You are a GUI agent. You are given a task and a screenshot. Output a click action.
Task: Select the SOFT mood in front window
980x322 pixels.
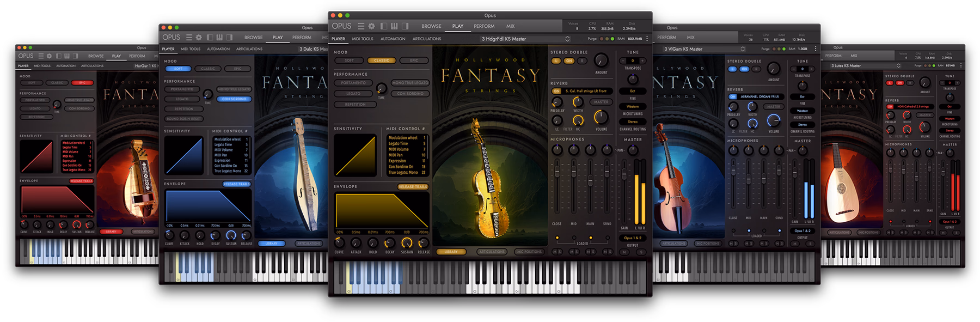[x=350, y=60]
